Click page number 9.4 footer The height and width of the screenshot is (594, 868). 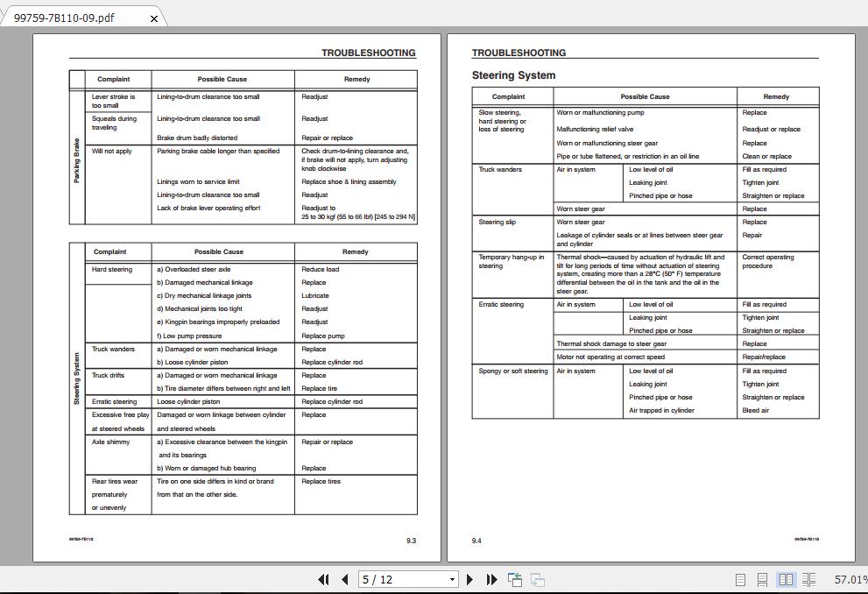point(476,541)
